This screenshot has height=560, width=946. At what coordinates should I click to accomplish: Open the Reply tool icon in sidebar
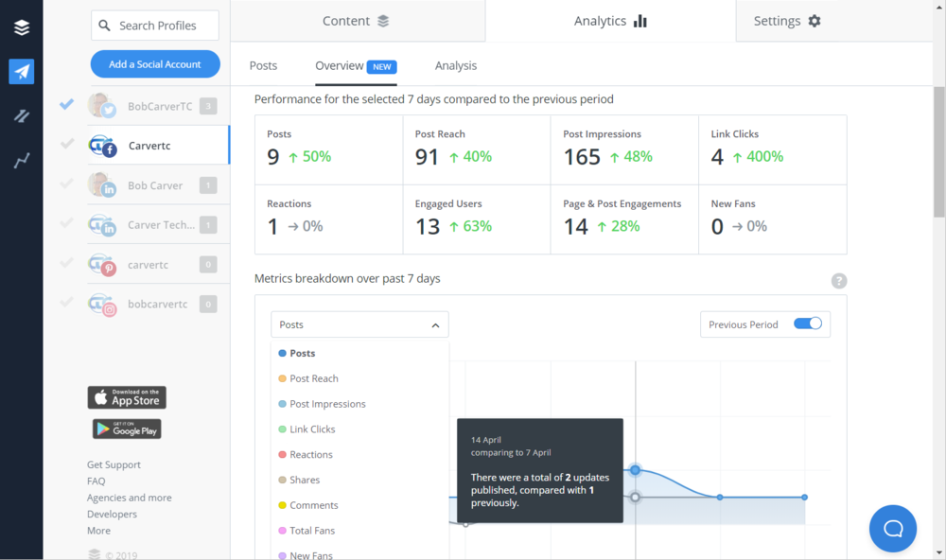point(21,115)
